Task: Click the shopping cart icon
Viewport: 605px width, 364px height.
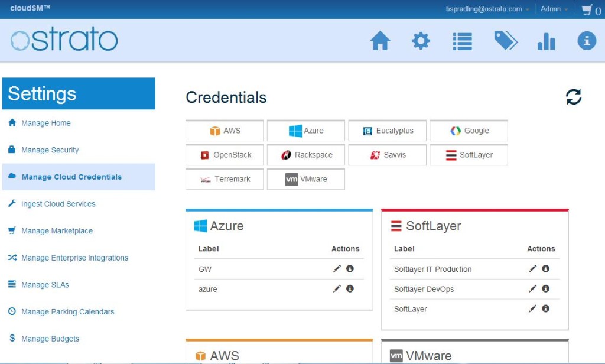Action: click(x=587, y=9)
